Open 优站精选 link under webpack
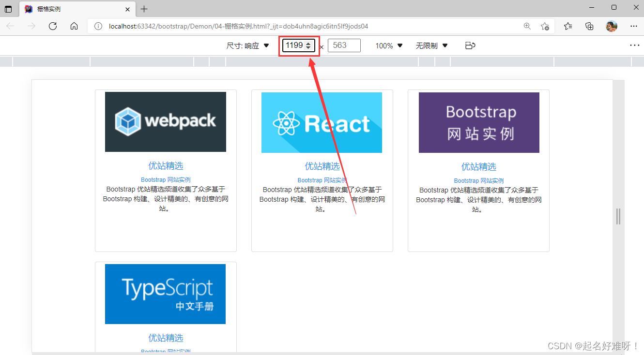 [166, 166]
